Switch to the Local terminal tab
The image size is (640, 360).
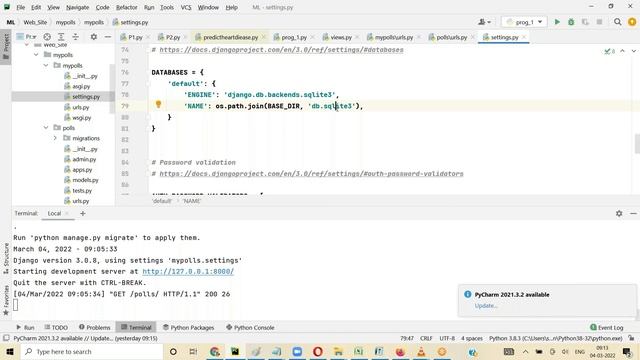(x=54, y=213)
